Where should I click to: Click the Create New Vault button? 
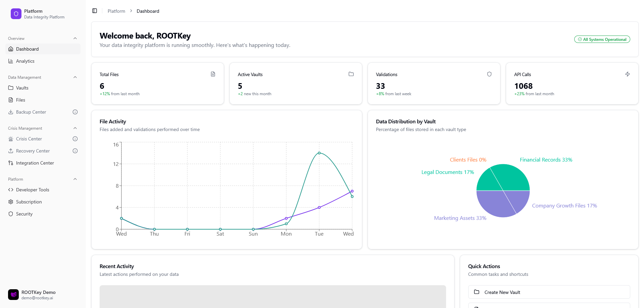point(549,292)
